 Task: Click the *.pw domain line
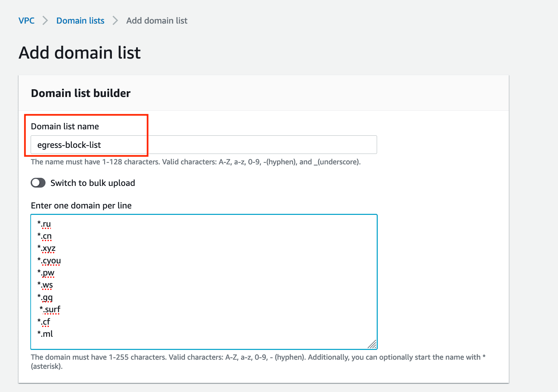46,273
